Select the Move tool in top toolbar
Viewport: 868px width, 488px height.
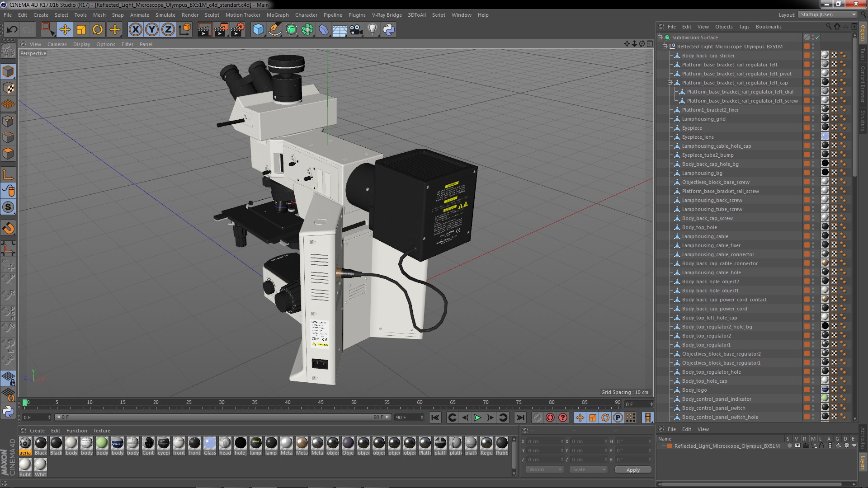click(65, 30)
